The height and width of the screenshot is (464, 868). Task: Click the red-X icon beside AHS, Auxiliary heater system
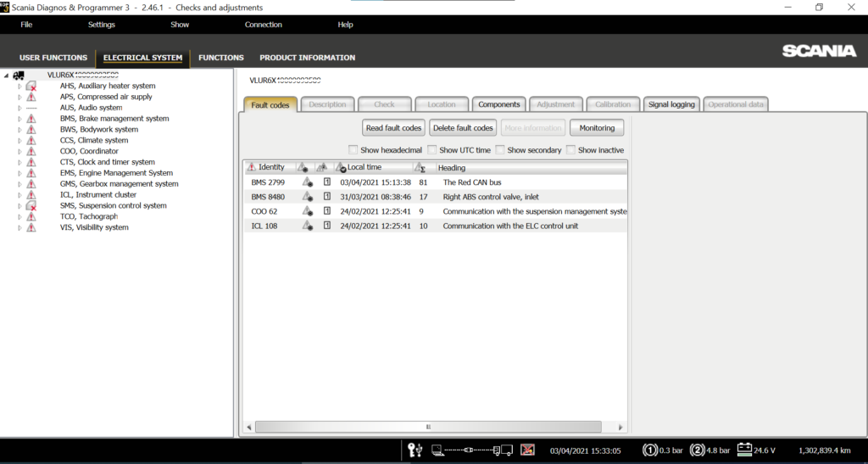[31, 86]
